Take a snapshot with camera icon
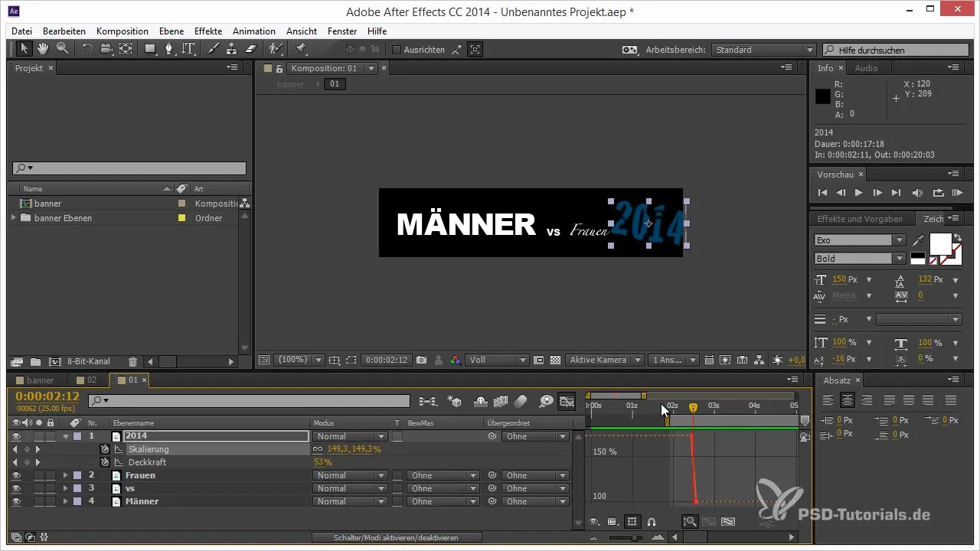 click(422, 360)
